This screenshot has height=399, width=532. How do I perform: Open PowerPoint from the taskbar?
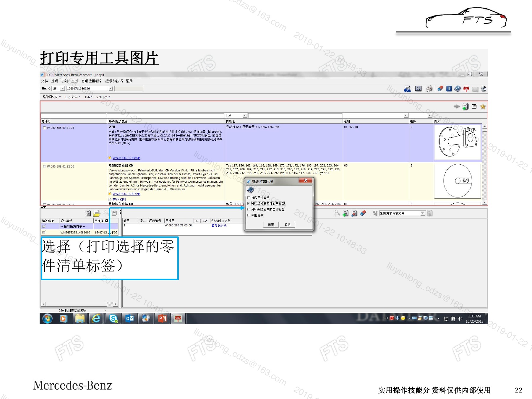pos(162,318)
